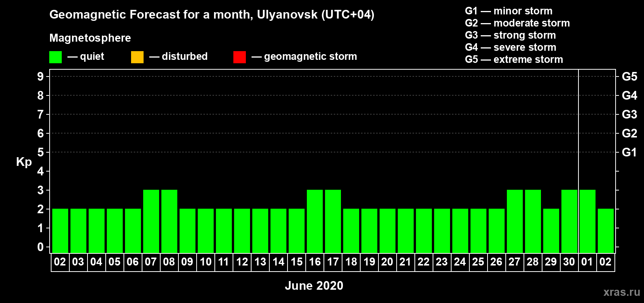Click 'G5 — extreme storm' legend line
644x303 pixels.
(514, 59)
